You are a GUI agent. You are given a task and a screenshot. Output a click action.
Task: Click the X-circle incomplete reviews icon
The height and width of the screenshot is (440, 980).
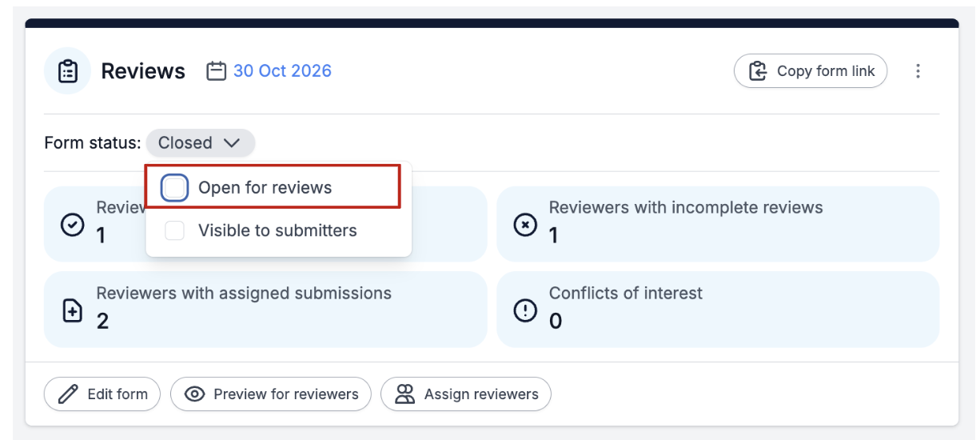pyautogui.click(x=524, y=225)
